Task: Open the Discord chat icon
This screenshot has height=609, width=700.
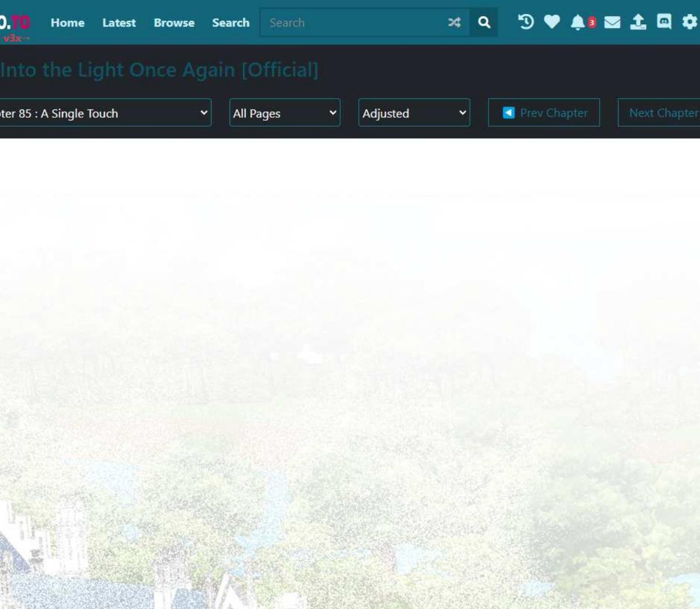Action: point(664,22)
